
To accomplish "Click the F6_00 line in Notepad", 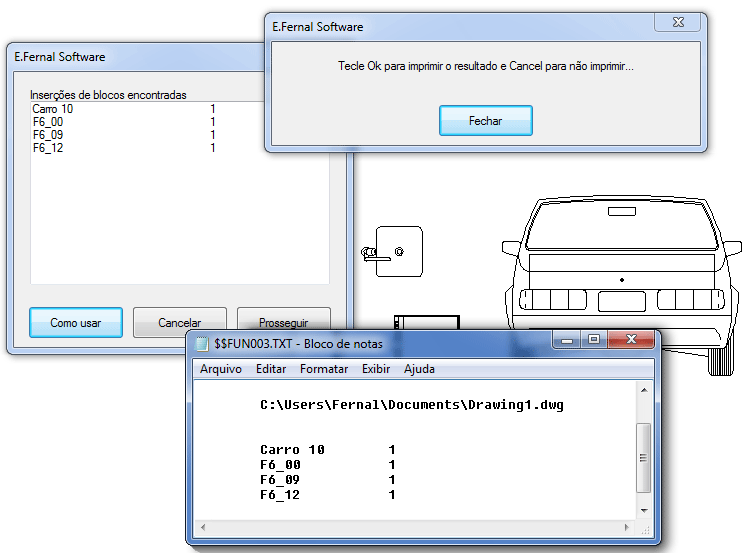I will 328,464.
